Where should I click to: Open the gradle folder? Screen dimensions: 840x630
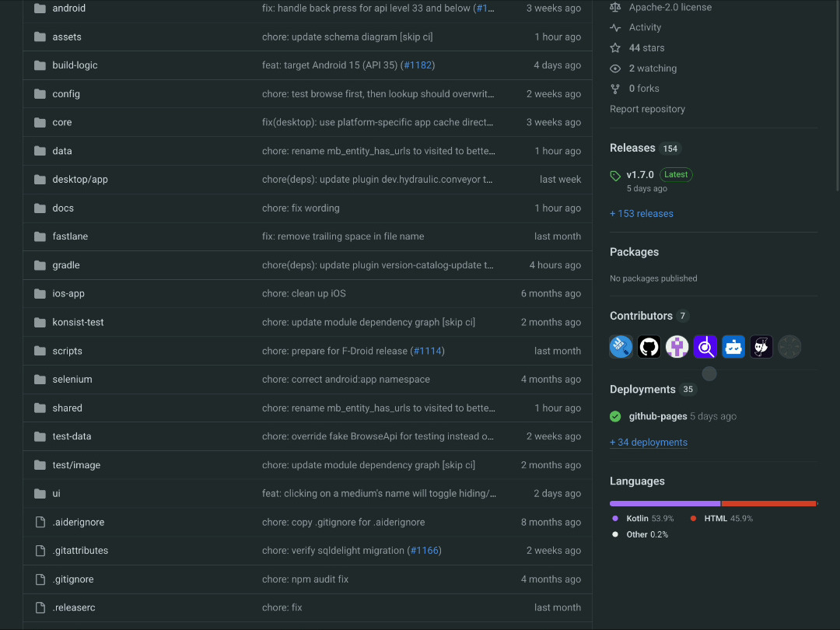pyautogui.click(x=66, y=265)
